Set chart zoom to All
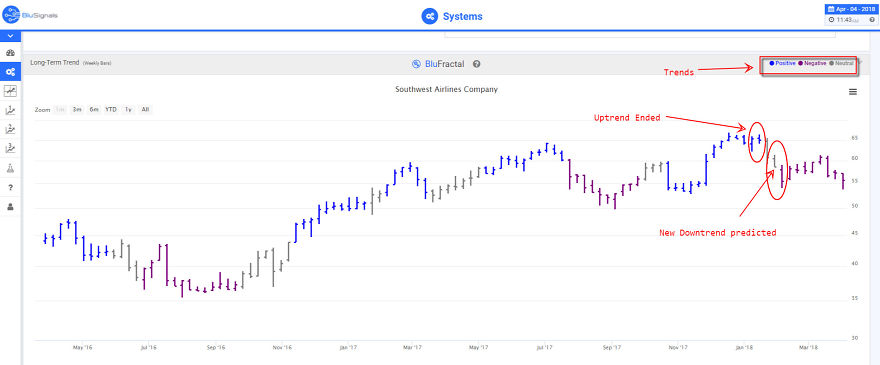This screenshot has height=365, width=880. click(x=145, y=110)
